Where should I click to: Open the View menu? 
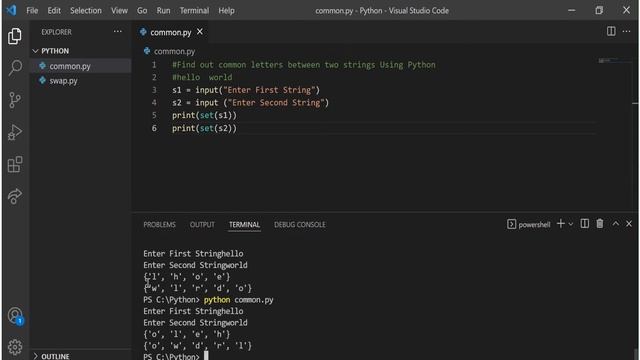point(119,11)
